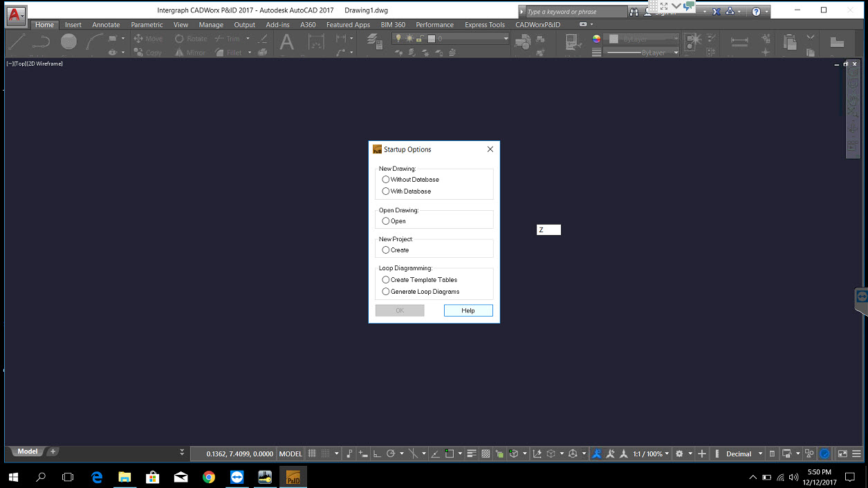This screenshot has height=488, width=868.
Task: Open the Decimal units dropdown
Action: 744,454
